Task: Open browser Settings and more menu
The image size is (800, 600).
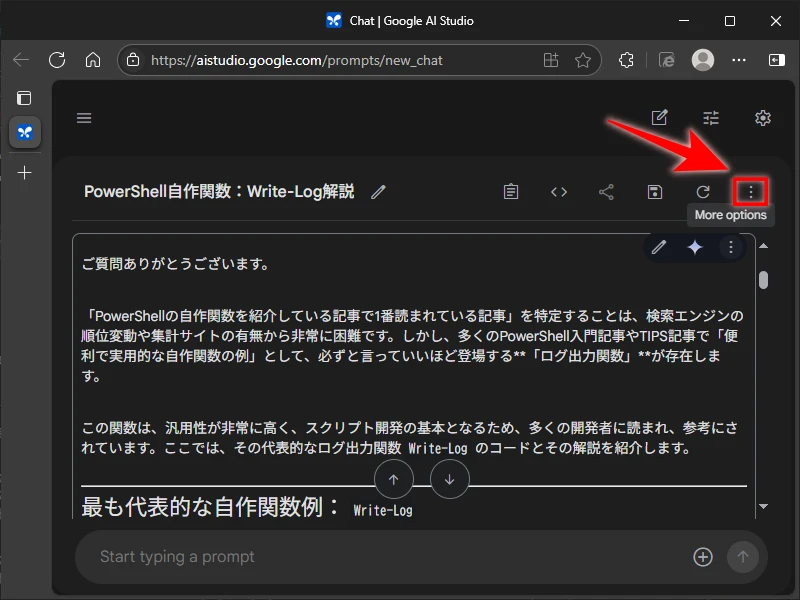Action: (739, 60)
